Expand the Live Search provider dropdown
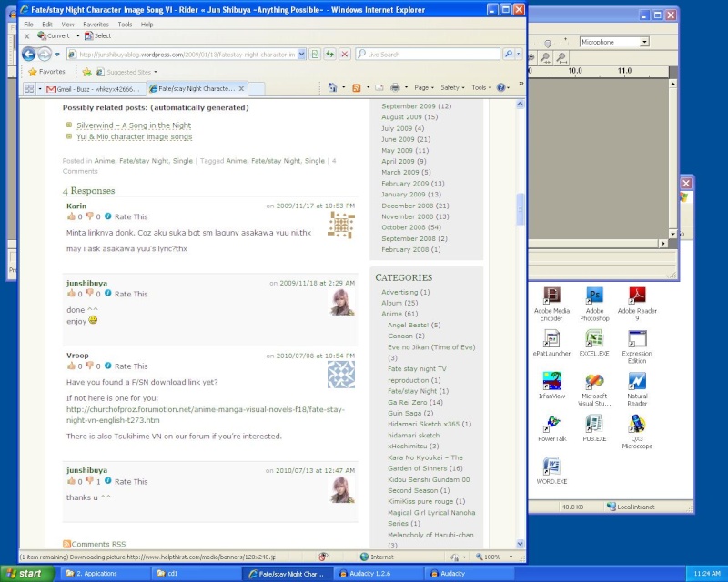The image size is (728, 582). (519, 55)
